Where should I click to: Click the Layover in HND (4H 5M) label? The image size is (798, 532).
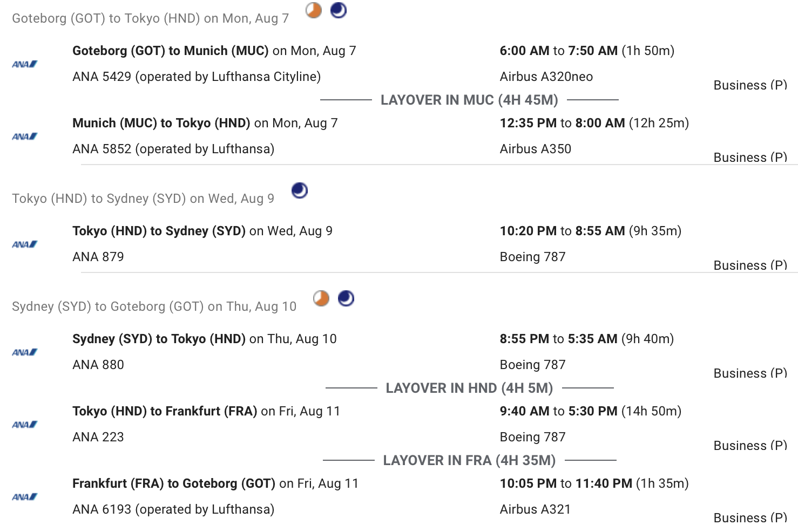pyautogui.click(x=469, y=388)
